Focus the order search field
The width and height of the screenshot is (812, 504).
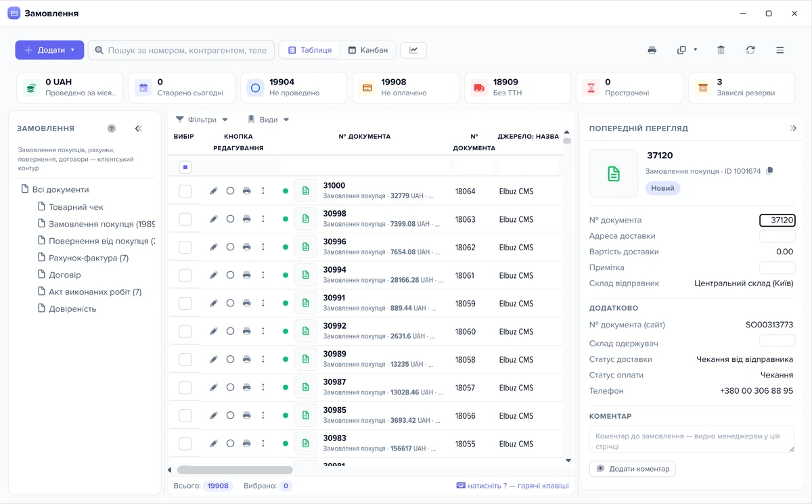click(x=181, y=50)
